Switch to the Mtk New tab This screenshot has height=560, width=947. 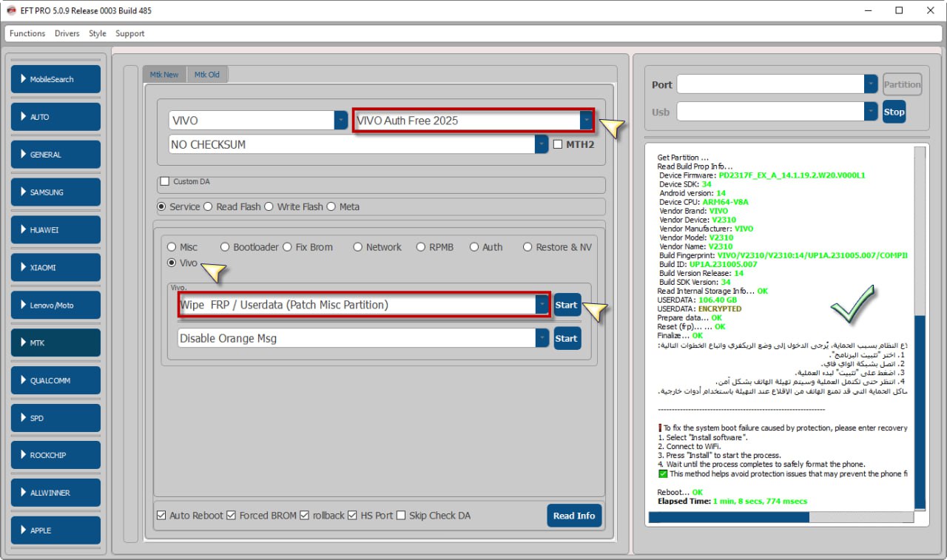pos(164,75)
